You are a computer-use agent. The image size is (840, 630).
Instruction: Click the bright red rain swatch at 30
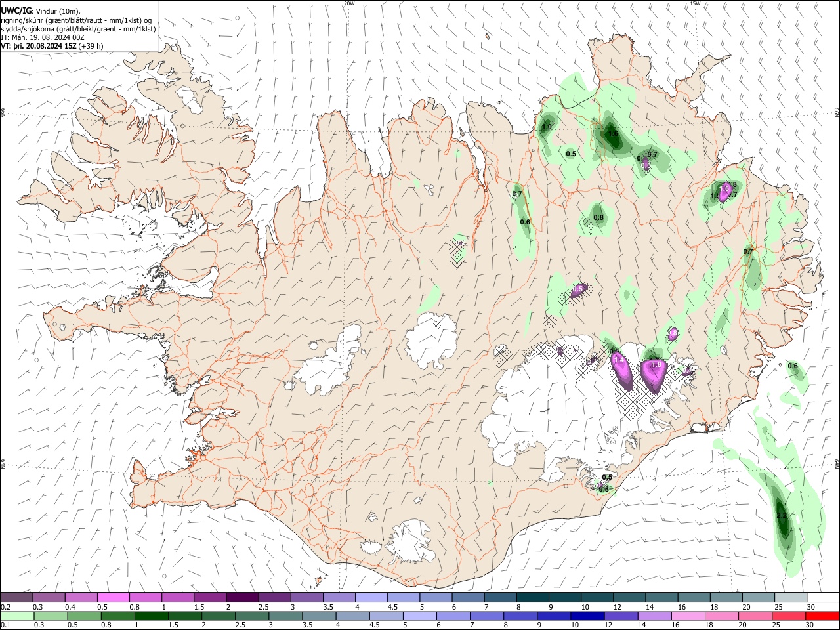pos(822,616)
